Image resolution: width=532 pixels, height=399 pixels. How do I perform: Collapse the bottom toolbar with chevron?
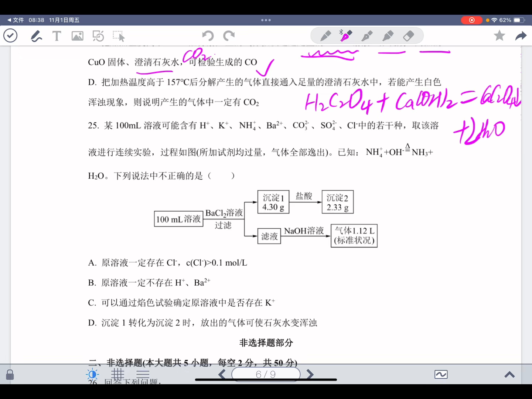coord(509,375)
